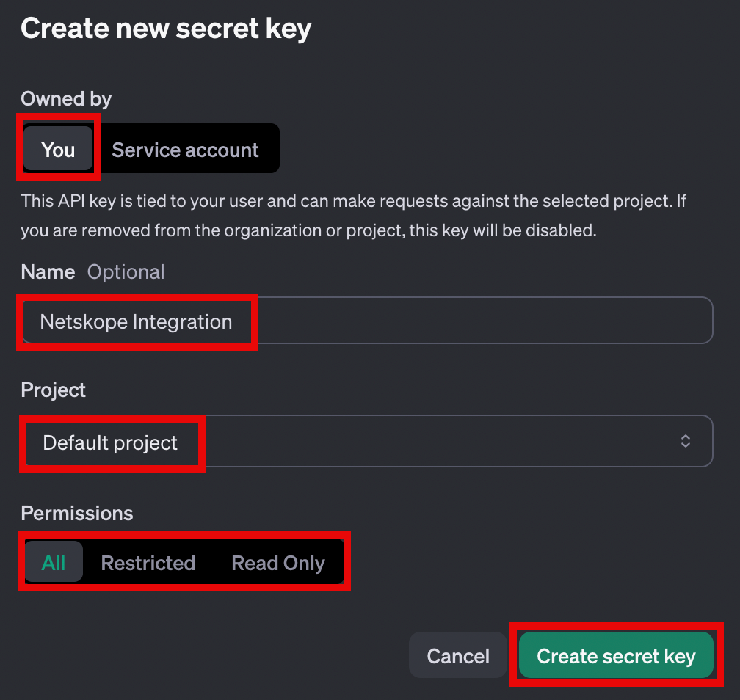Click the up-down chevron on the project field
This screenshot has width=740, height=700.
tap(686, 441)
